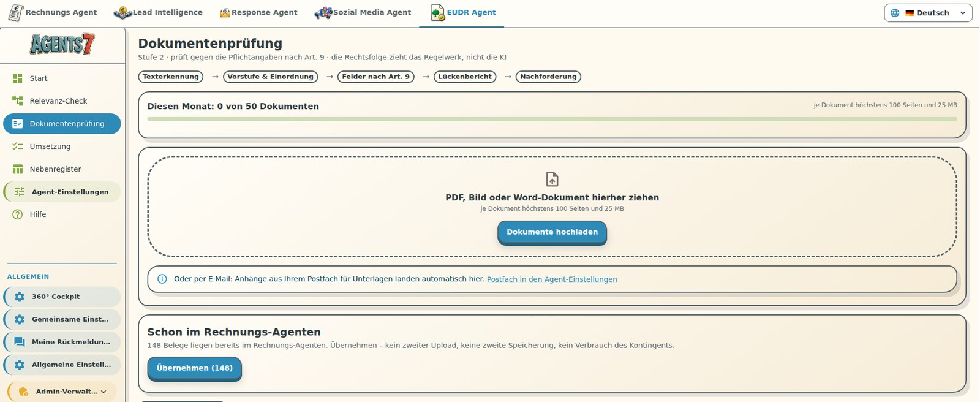Click the Sozial Media Agent icon
Screen dimensions: 980x402
(x=323, y=13)
